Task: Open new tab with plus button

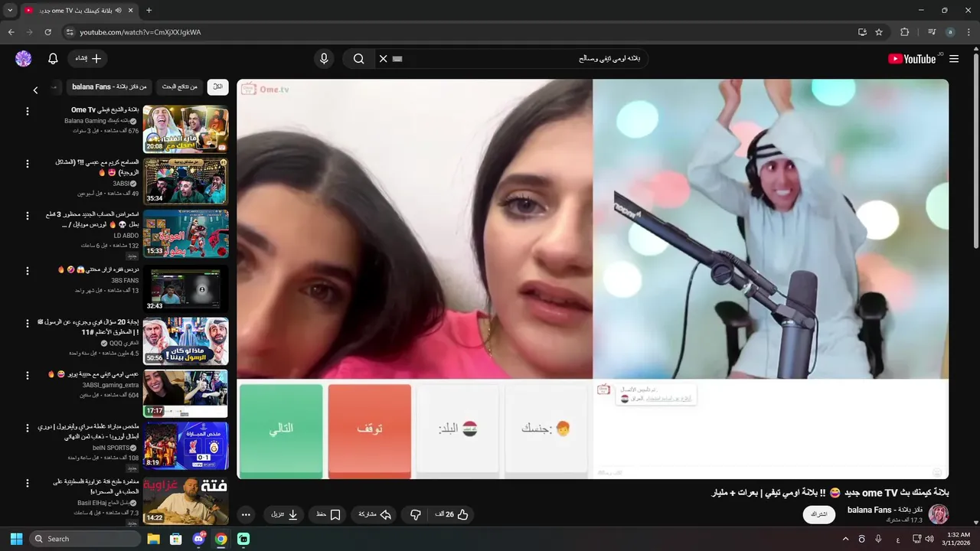Action: [149, 11]
